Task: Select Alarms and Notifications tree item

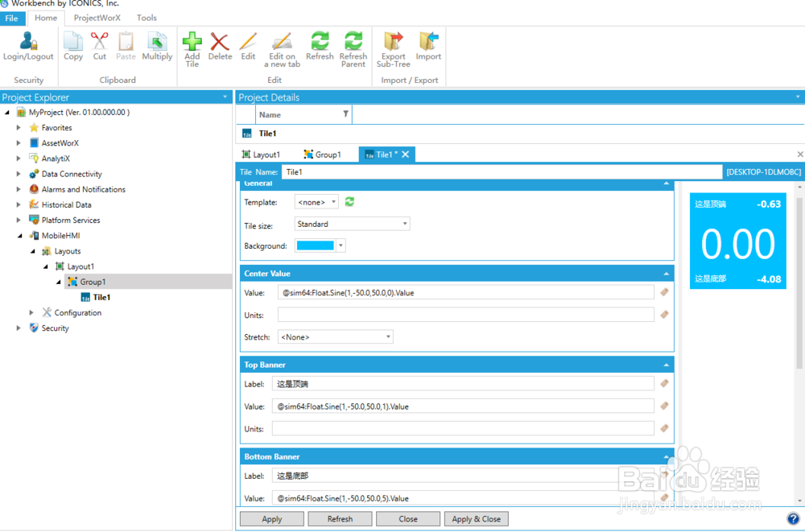Action: tap(83, 189)
